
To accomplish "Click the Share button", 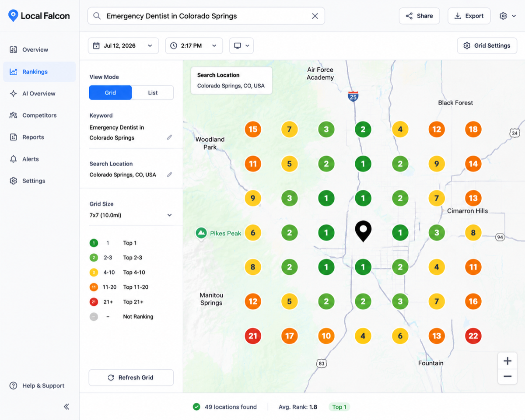I will [419, 16].
